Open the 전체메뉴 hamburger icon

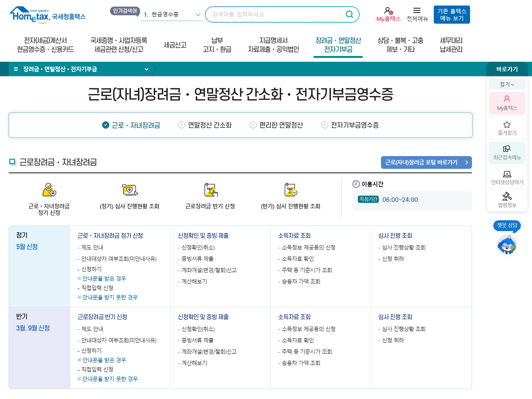click(417, 10)
